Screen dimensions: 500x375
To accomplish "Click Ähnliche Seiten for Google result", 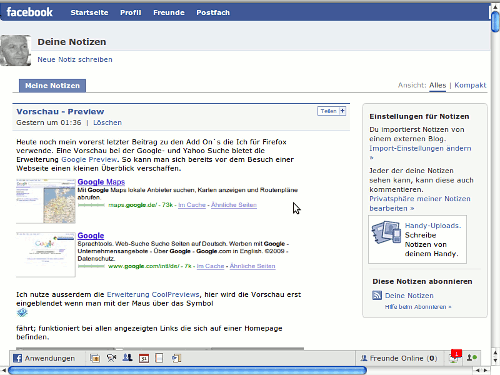I will pos(252,266).
